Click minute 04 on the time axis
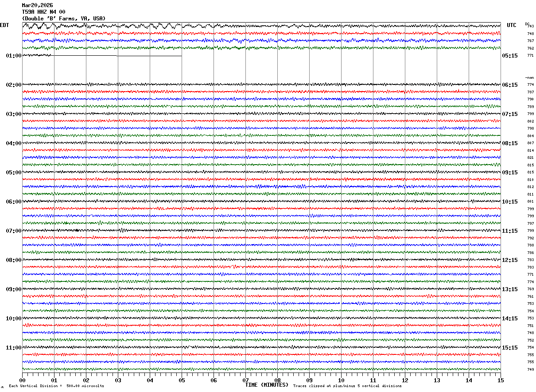Screen dimensions: 536x392 click(x=150, y=380)
